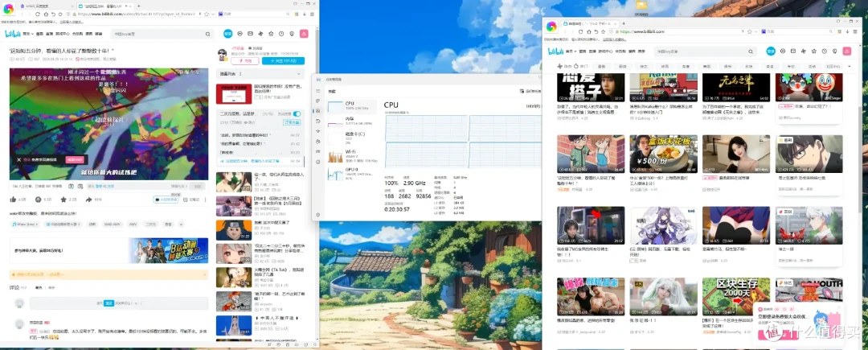Click the comment input box in left window

coord(118,303)
